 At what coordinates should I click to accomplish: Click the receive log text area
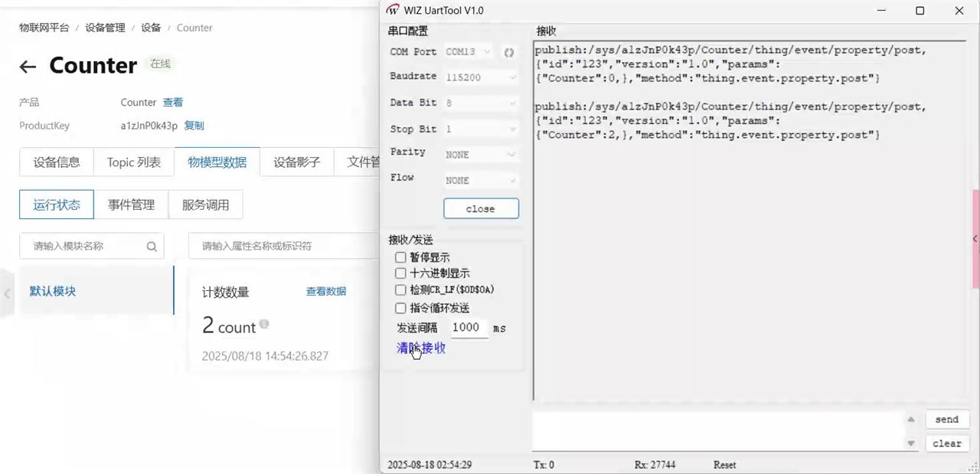coord(750,221)
